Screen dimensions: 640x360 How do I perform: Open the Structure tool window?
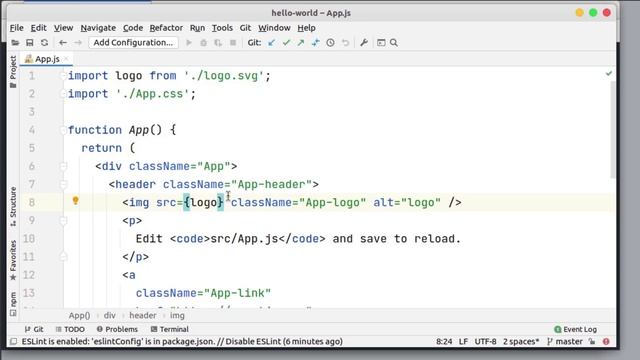click(13, 206)
